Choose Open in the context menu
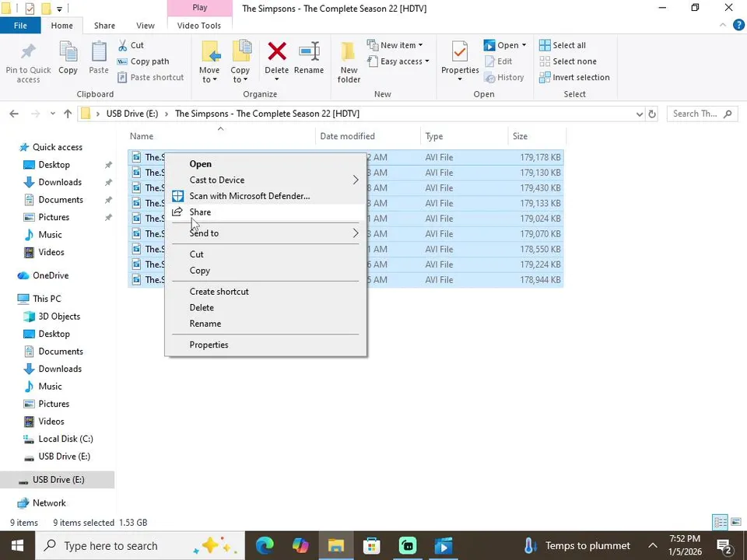Screen dimensions: 747x560 point(266,164)
